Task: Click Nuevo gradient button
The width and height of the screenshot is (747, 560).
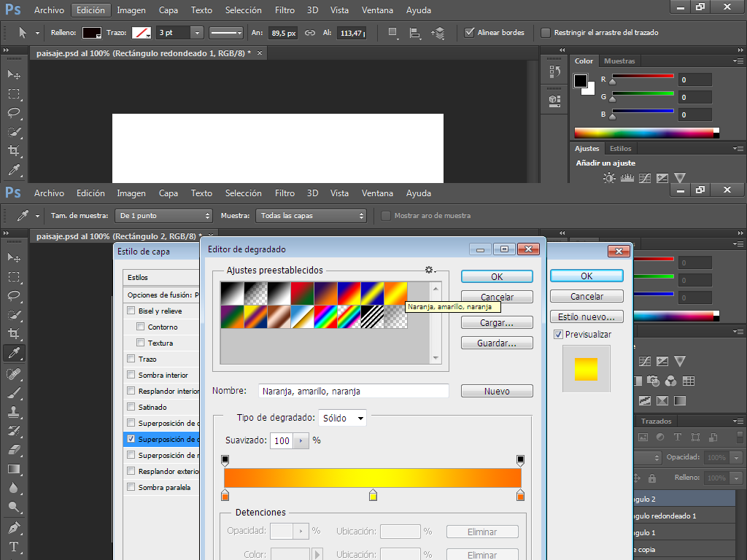Action: [497, 391]
